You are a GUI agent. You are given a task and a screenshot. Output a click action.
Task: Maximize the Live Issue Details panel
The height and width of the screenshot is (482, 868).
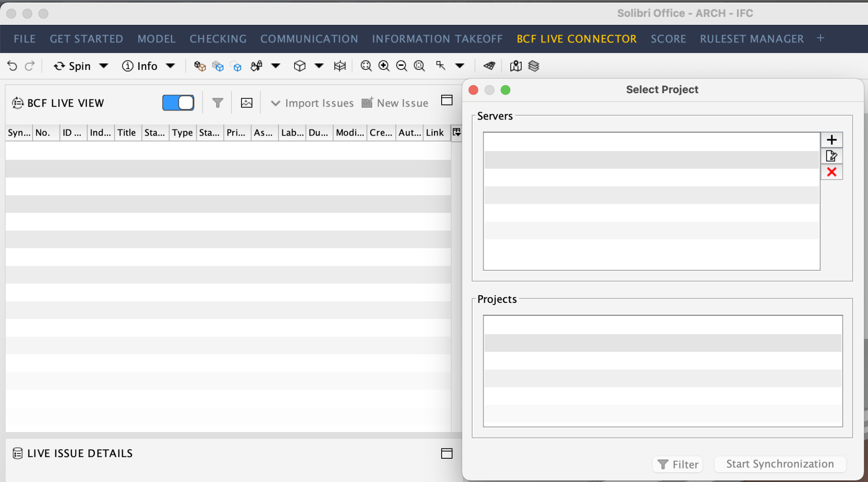coord(447,453)
